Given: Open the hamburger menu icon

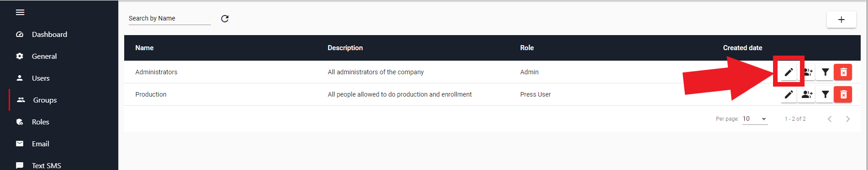Looking at the screenshot, I should coord(20,12).
